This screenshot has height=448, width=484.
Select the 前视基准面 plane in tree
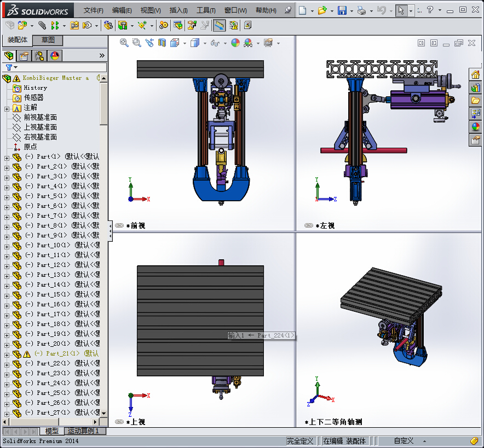coord(40,117)
